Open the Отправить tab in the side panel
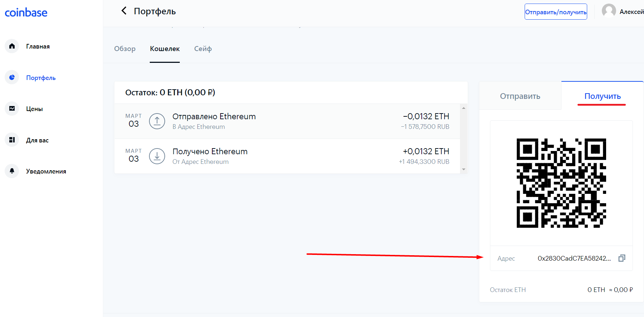 pos(520,96)
